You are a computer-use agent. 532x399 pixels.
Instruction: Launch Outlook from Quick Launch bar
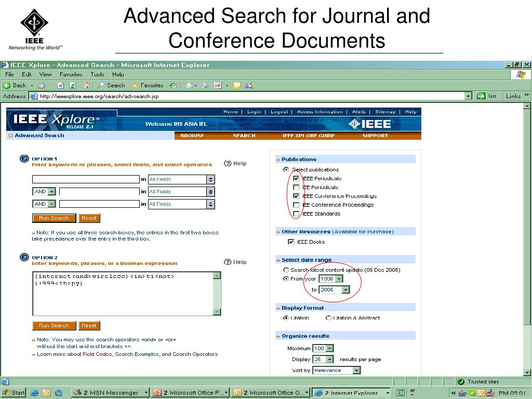(x=46, y=393)
